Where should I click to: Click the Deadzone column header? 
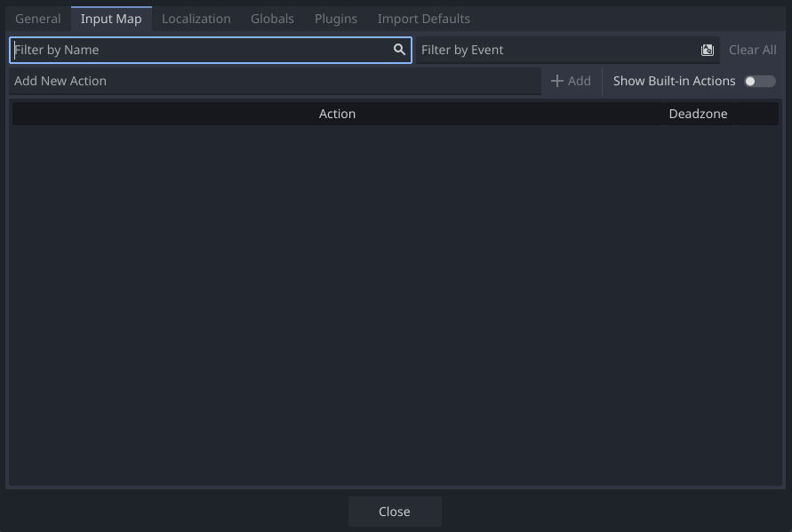[698, 114]
